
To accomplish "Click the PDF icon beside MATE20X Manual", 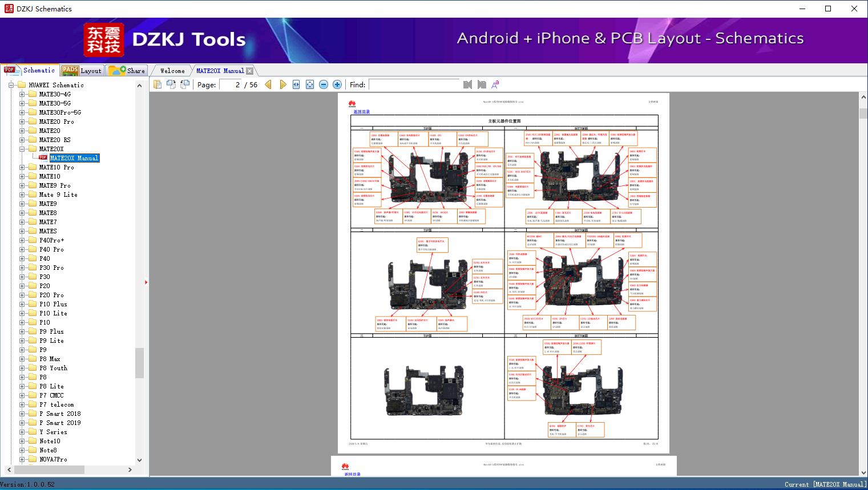I will click(43, 158).
